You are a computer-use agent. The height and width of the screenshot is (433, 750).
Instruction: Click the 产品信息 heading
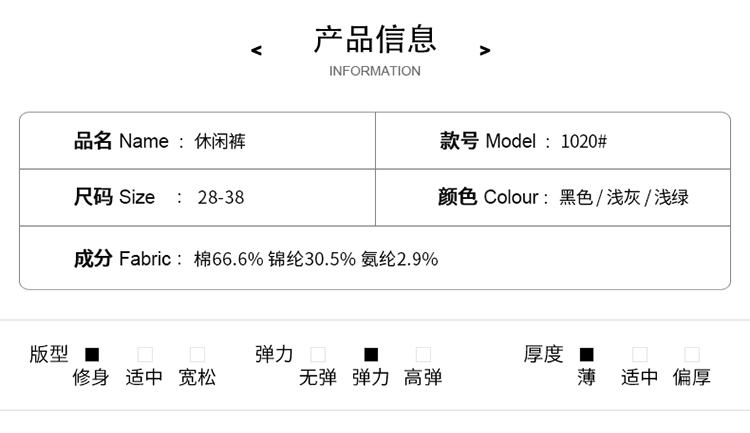click(x=375, y=39)
